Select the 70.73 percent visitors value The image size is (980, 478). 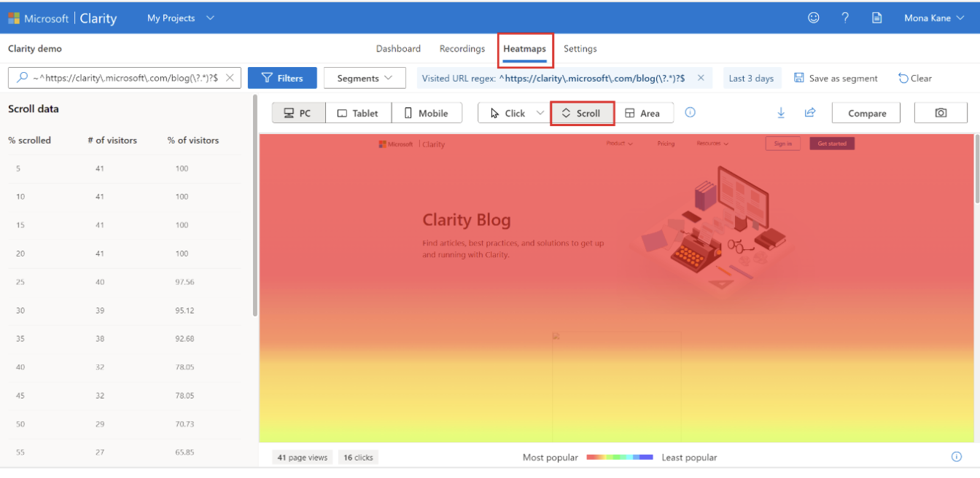click(184, 424)
